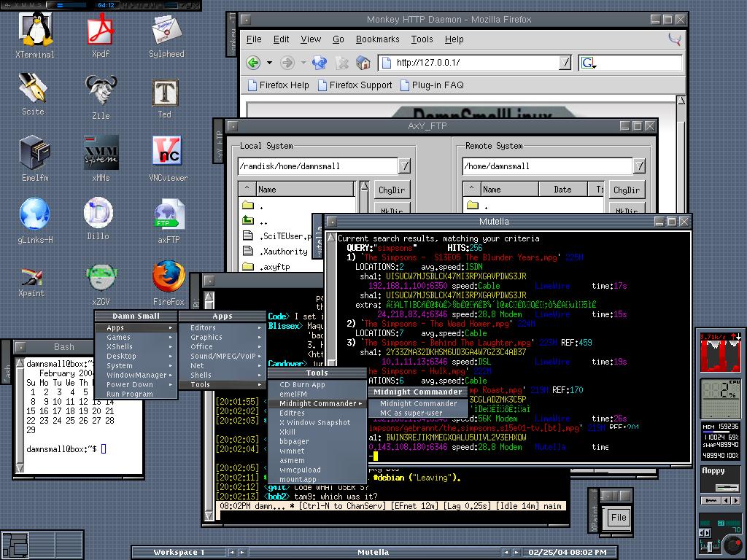747x560 pixels.
Task: Click Firefox's Stop toolbar icon
Action: tap(341, 63)
